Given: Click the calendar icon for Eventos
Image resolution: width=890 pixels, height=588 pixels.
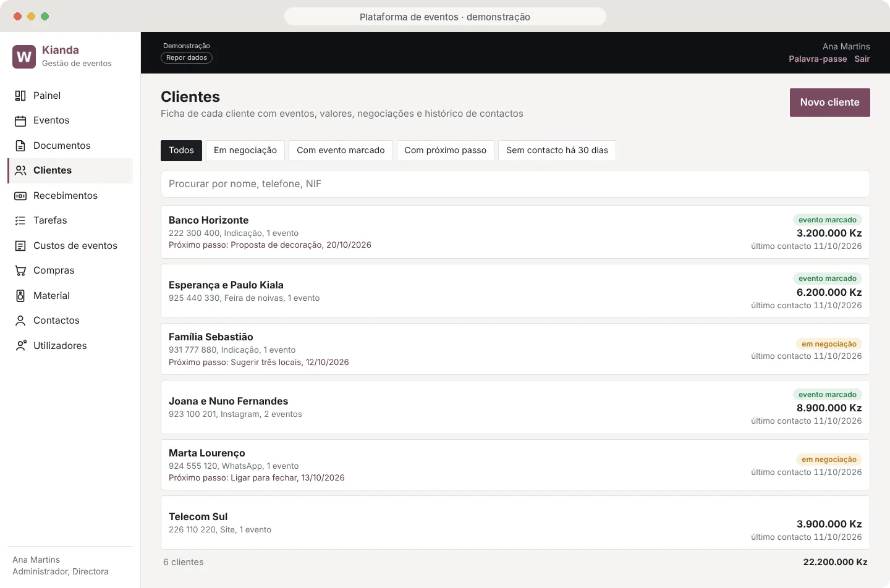Looking at the screenshot, I should click(20, 120).
